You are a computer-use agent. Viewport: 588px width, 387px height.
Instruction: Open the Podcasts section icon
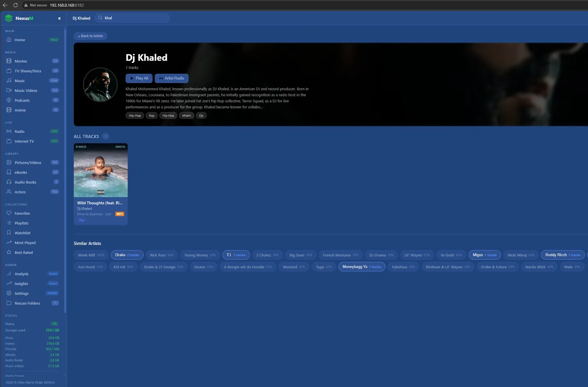[9, 100]
